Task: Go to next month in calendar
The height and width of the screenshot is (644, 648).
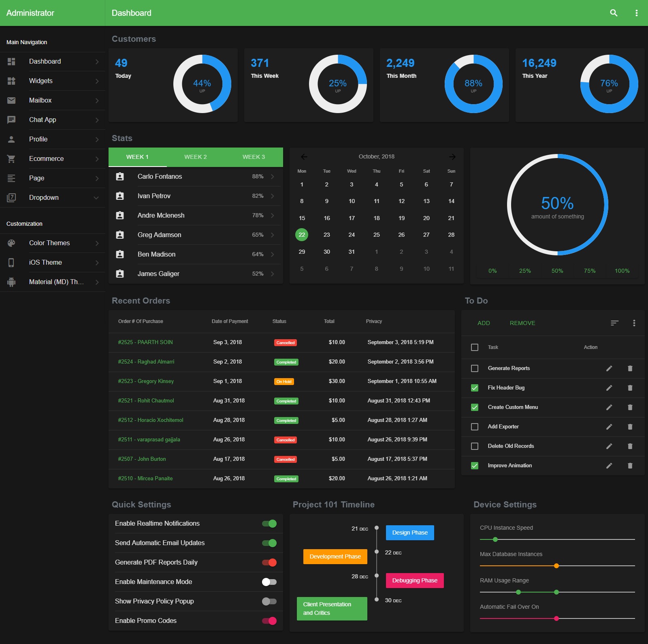Action: (x=452, y=157)
